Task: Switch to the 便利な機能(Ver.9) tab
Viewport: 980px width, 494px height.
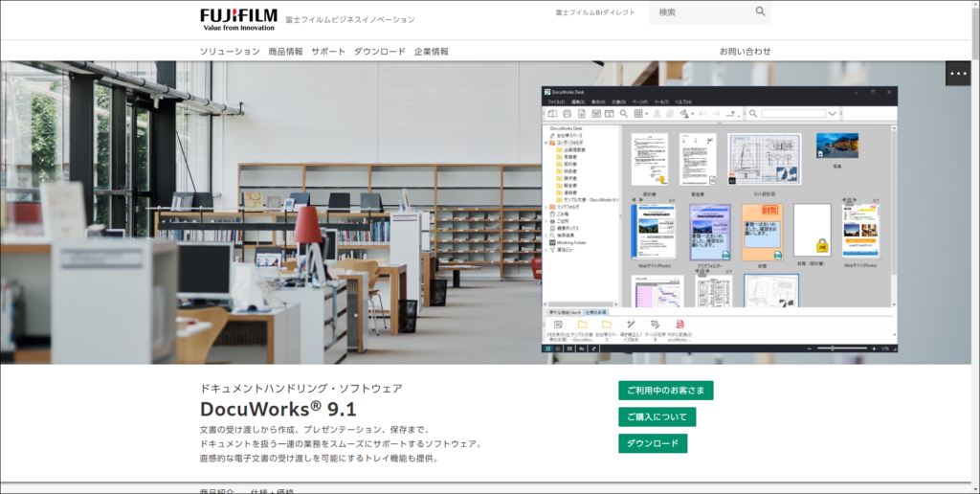Action: [x=565, y=312]
